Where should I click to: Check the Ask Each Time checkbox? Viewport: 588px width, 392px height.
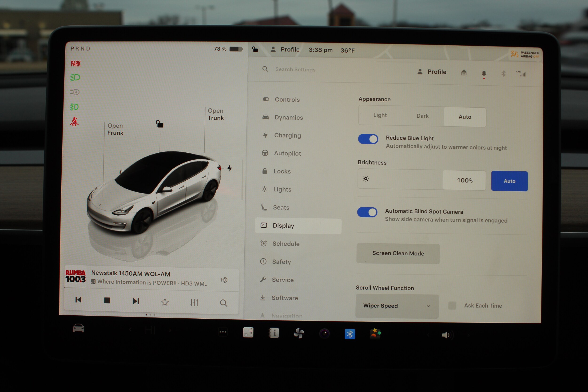[452, 305]
